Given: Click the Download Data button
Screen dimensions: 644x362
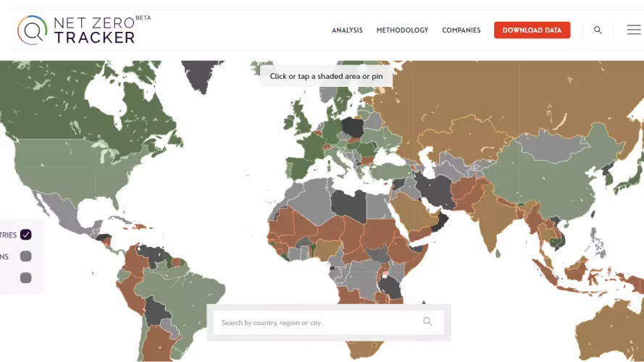Looking at the screenshot, I should pyautogui.click(x=532, y=30).
